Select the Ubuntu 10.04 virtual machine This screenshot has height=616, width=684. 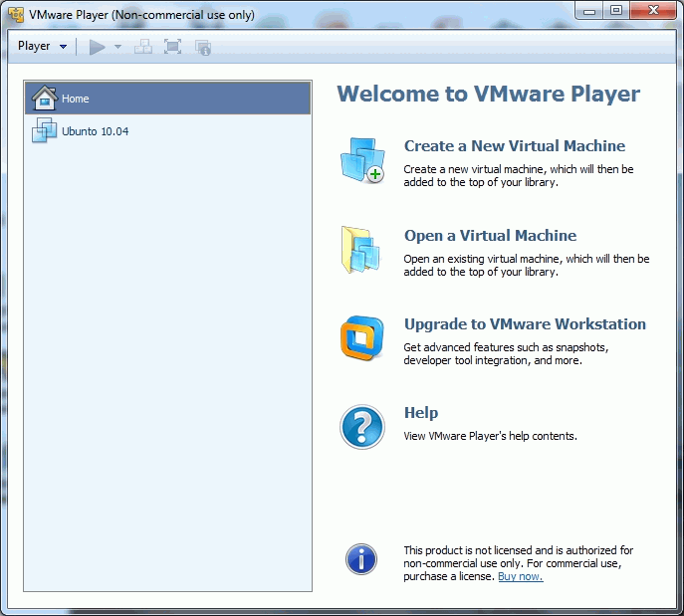168,130
